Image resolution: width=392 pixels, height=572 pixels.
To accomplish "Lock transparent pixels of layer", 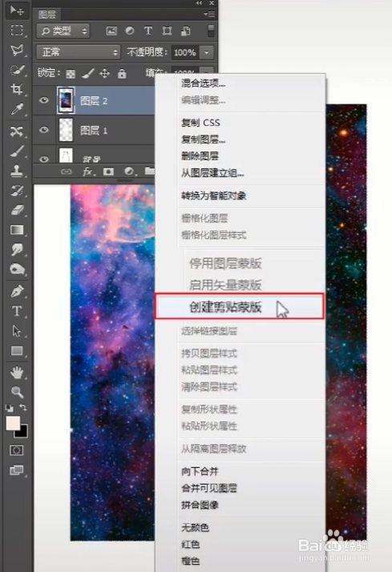I will click(x=71, y=74).
